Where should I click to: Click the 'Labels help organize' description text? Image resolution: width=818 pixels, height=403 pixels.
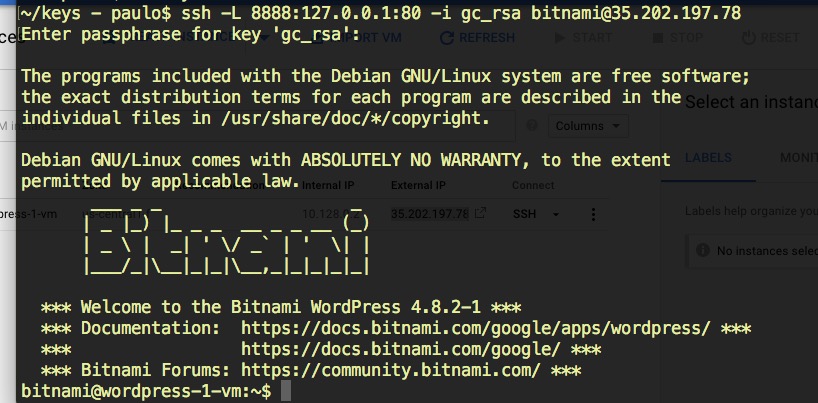[x=751, y=211]
